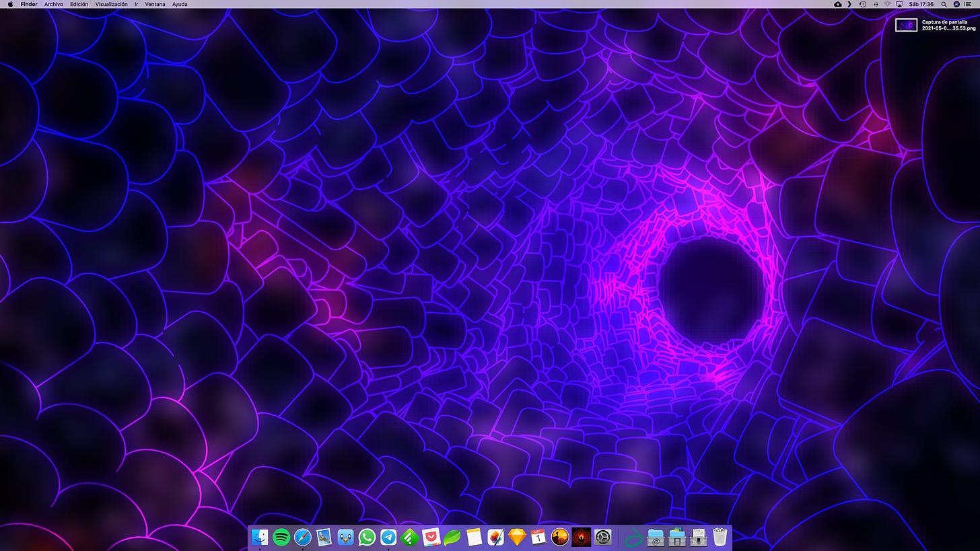The height and width of the screenshot is (551, 980).
Task: Launch Feedly green icon in Dock
Action: pyautogui.click(x=410, y=537)
